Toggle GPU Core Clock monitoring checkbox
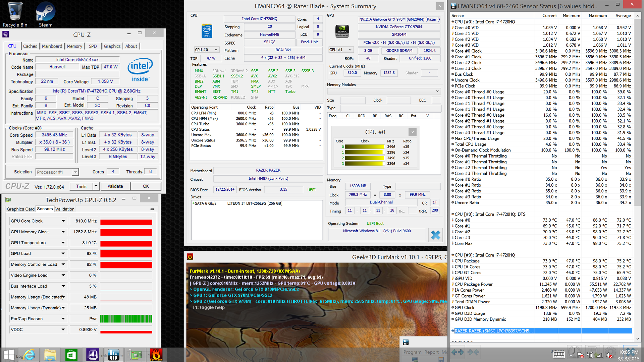The image size is (644, 362). coord(63,220)
